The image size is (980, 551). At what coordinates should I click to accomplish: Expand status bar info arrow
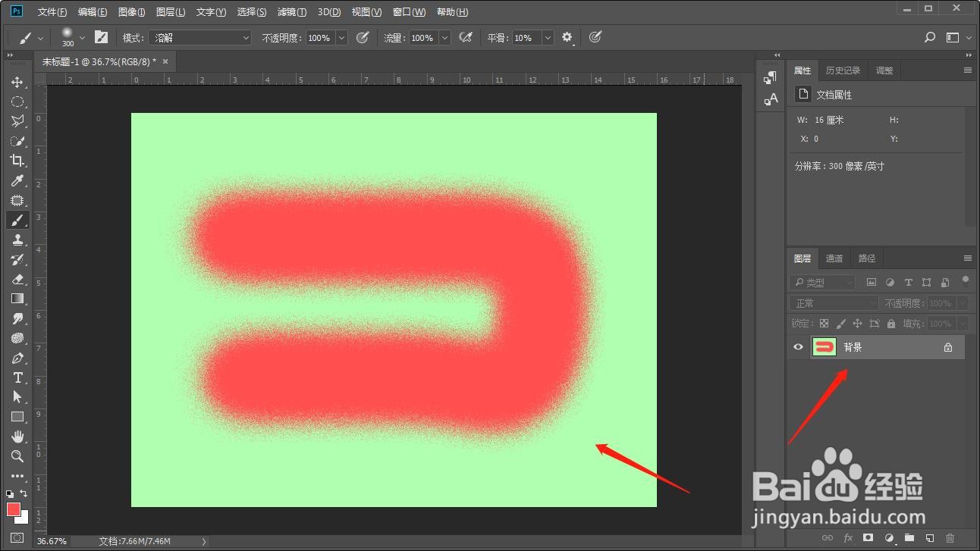click(x=203, y=541)
